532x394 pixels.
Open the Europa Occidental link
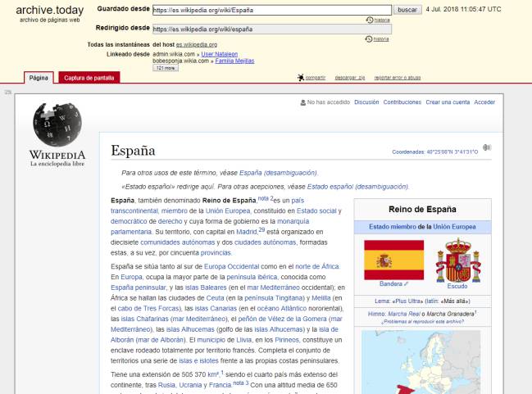point(231,266)
